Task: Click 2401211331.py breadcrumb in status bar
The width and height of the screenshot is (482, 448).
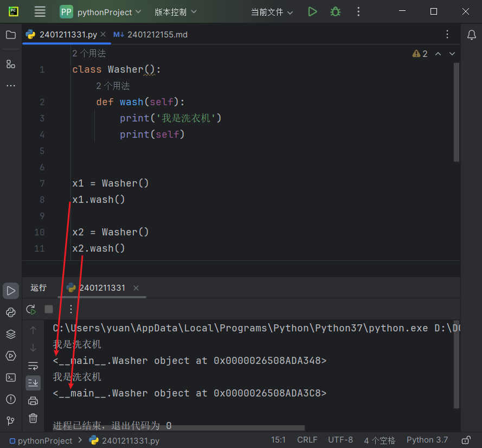Action: (x=125, y=440)
